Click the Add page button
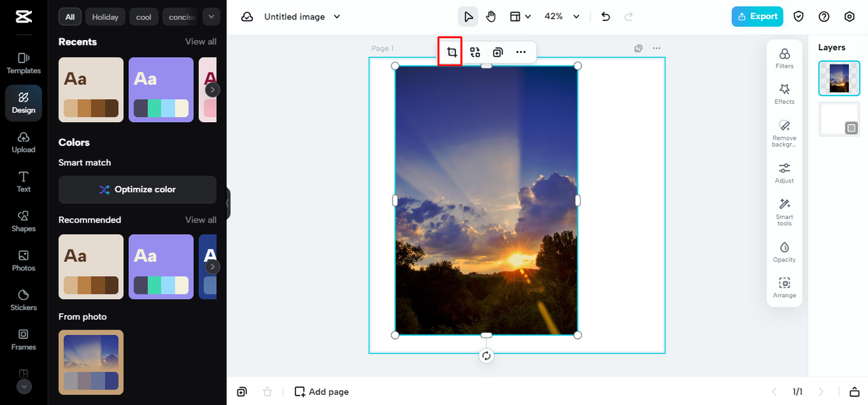 pyautogui.click(x=321, y=392)
